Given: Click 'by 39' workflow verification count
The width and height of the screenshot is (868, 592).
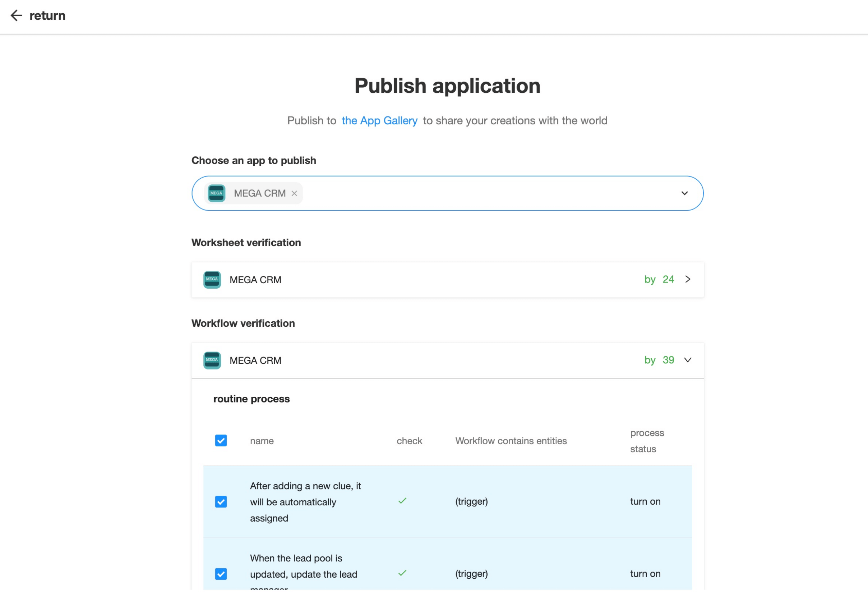Looking at the screenshot, I should pos(659,360).
